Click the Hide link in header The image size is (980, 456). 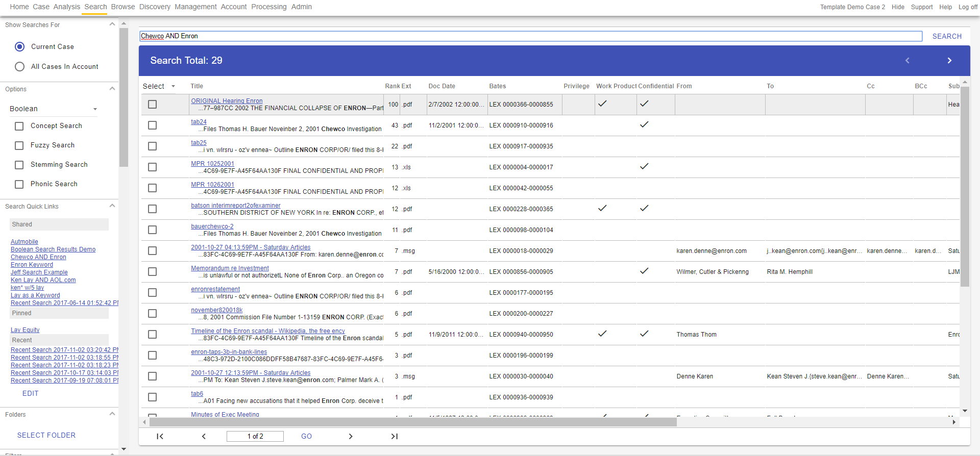click(898, 7)
